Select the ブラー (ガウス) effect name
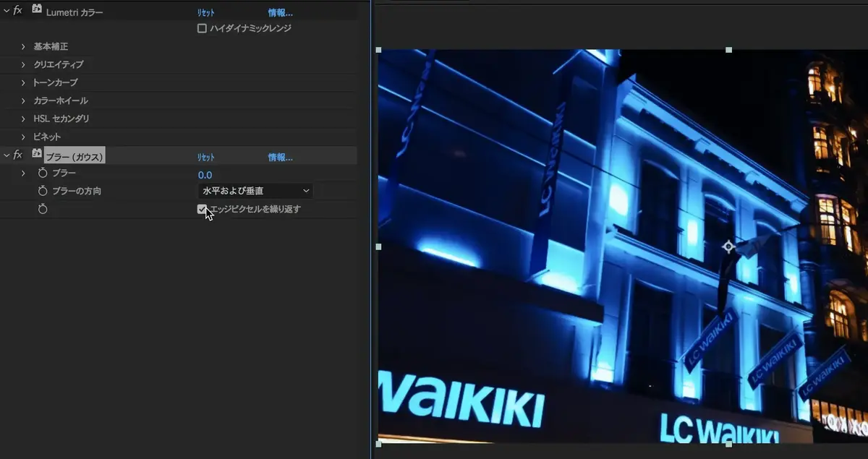The image size is (868, 459). coord(75,156)
